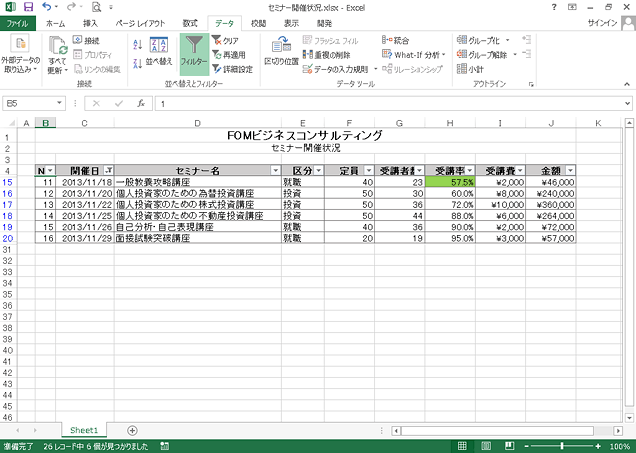Zoom in with plus button
Image resolution: width=636 pixels, height=453 pixels.
click(598, 446)
